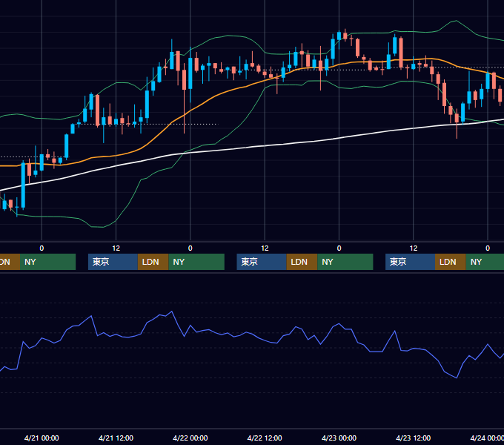Select the 東京 session block above 4/22 12:00
Screen dimensions: 504x445
pyautogui.click(x=262, y=262)
